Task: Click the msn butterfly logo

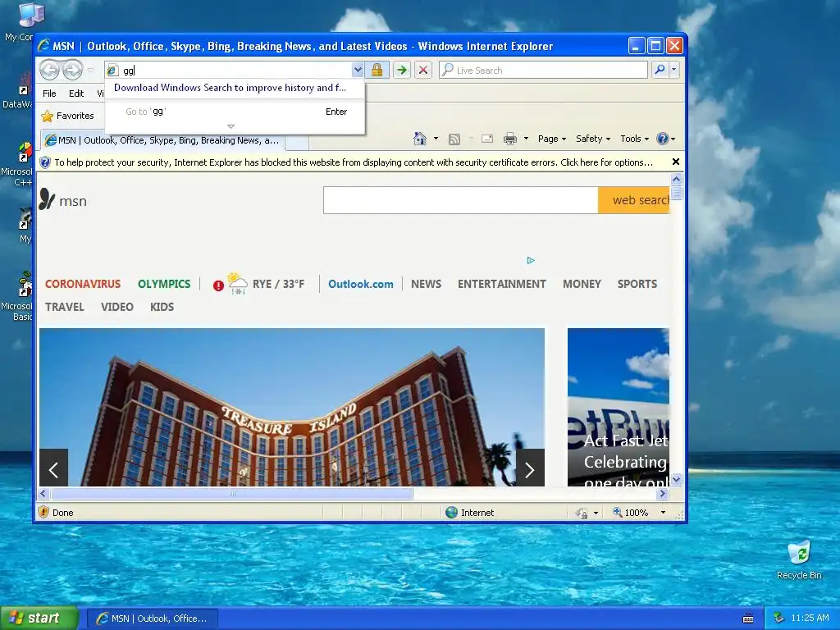Action: (47, 199)
